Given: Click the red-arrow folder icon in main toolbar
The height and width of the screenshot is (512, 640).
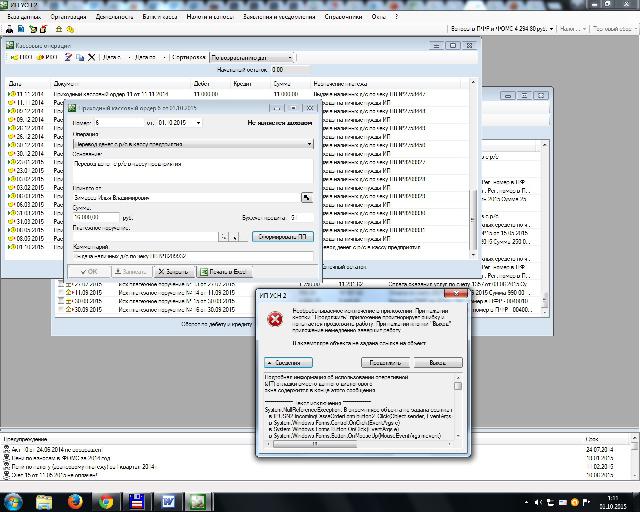Looking at the screenshot, I should pyautogui.click(x=43, y=29).
